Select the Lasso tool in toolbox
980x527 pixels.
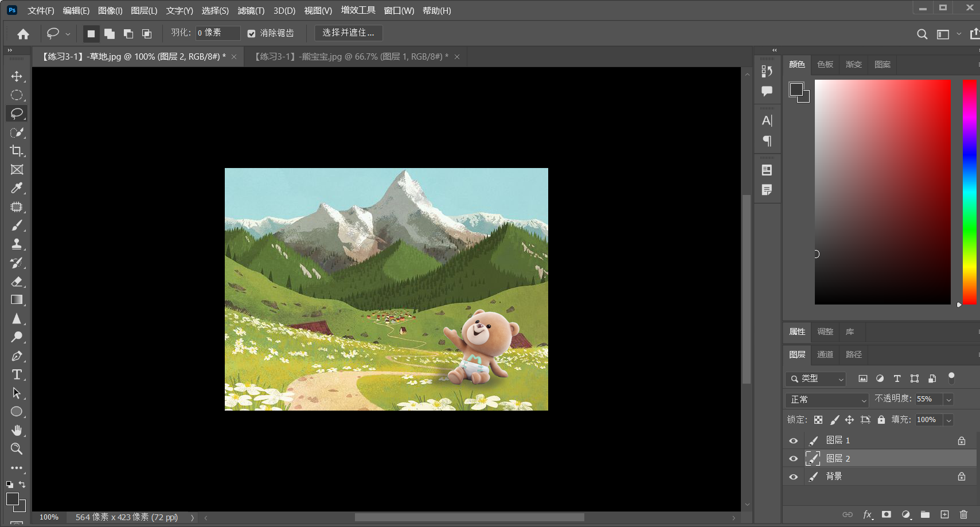tap(17, 114)
